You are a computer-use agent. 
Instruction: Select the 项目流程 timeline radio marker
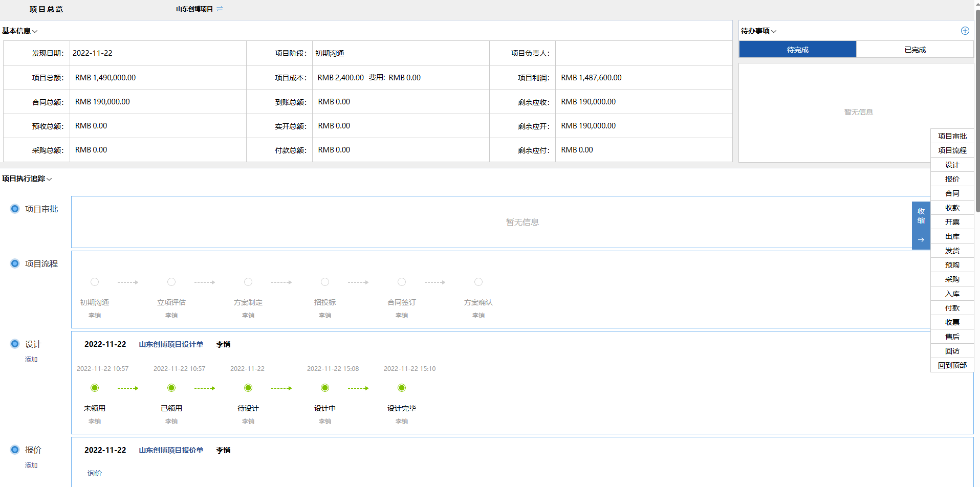pyautogui.click(x=15, y=263)
